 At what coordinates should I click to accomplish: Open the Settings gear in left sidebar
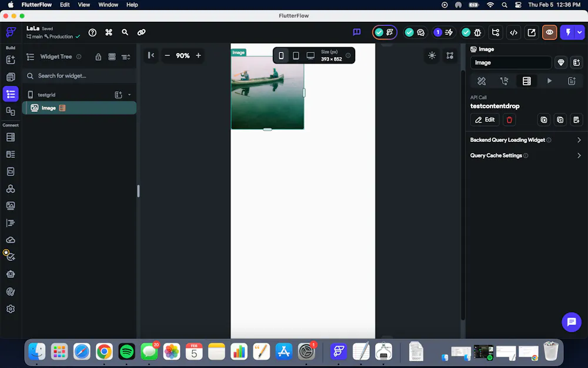(x=11, y=309)
